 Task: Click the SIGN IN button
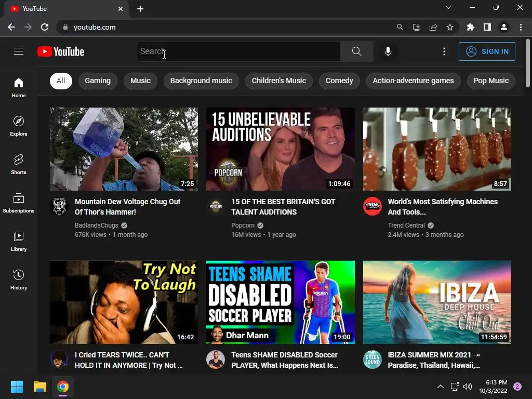pyautogui.click(x=487, y=51)
